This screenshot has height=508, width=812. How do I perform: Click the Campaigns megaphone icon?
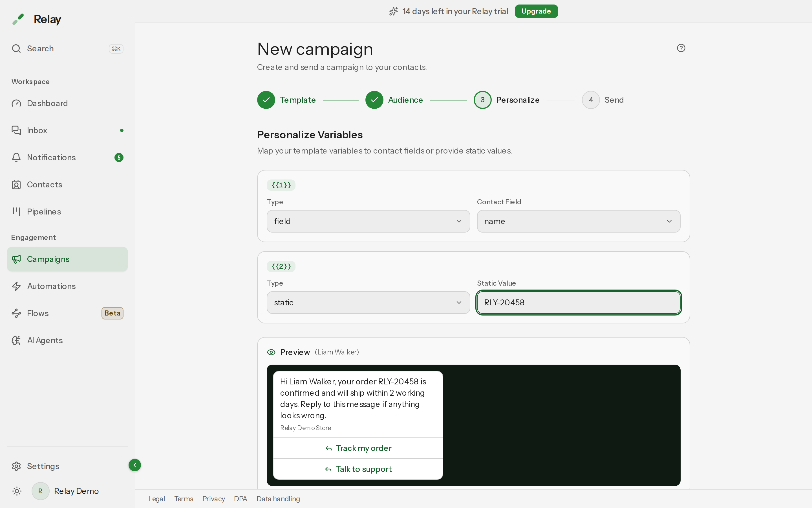pyautogui.click(x=16, y=259)
